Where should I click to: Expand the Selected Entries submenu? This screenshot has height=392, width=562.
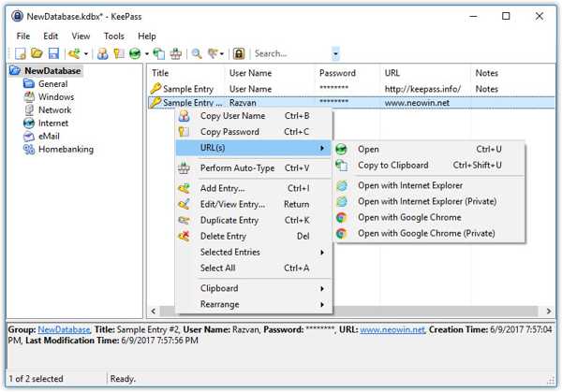click(x=254, y=252)
